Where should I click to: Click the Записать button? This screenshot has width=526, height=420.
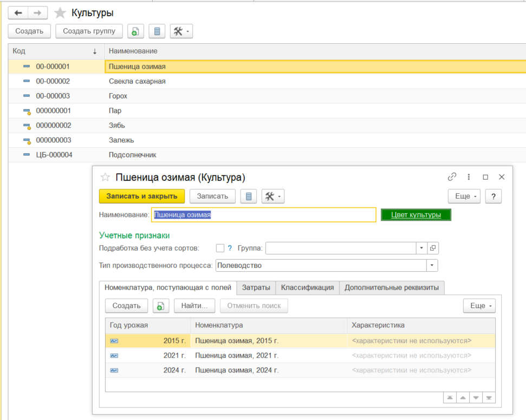[x=212, y=196]
